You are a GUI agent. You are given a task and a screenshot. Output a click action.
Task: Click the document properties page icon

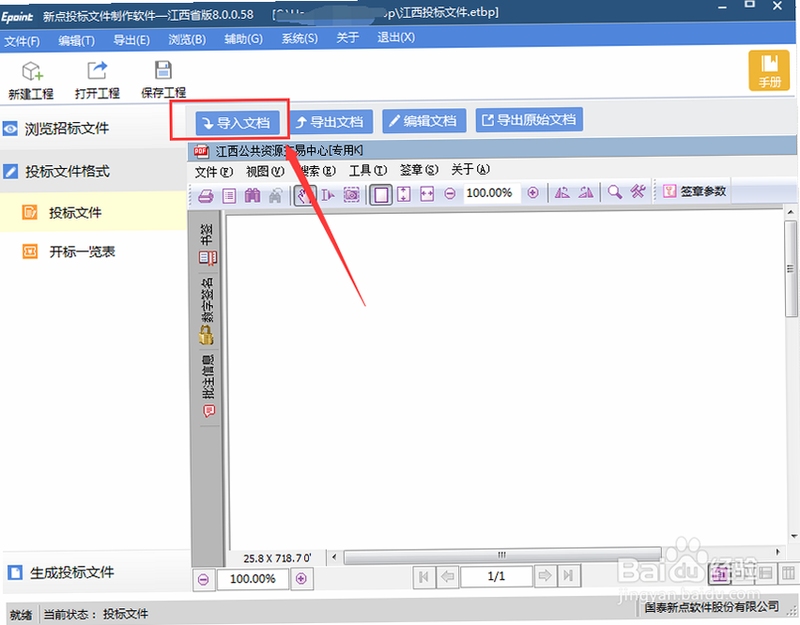[229, 195]
